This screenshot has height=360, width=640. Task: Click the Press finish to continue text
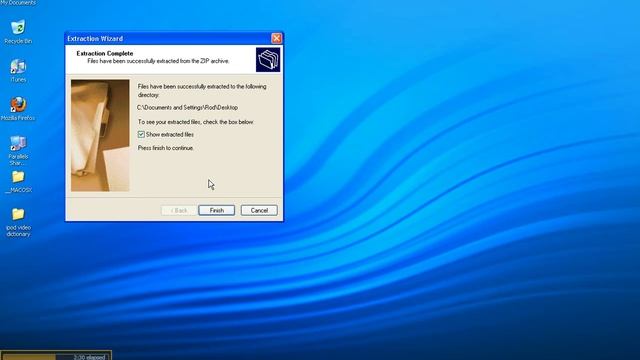(x=166, y=148)
